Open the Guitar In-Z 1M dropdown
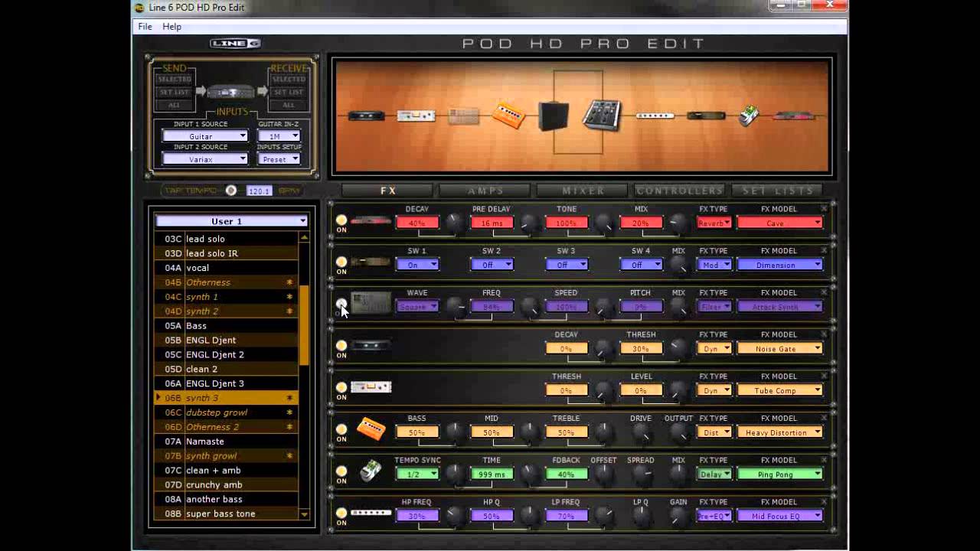 coord(279,136)
